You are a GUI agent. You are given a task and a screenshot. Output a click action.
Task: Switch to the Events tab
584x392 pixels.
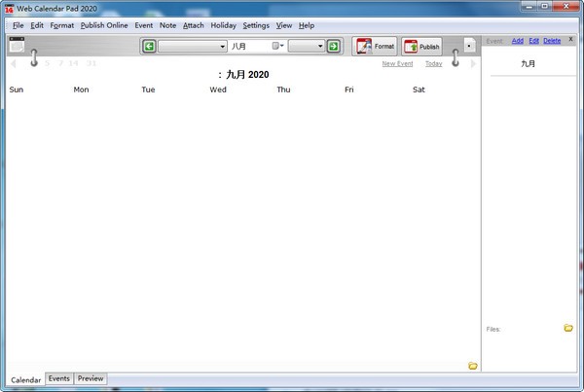click(x=59, y=378)
